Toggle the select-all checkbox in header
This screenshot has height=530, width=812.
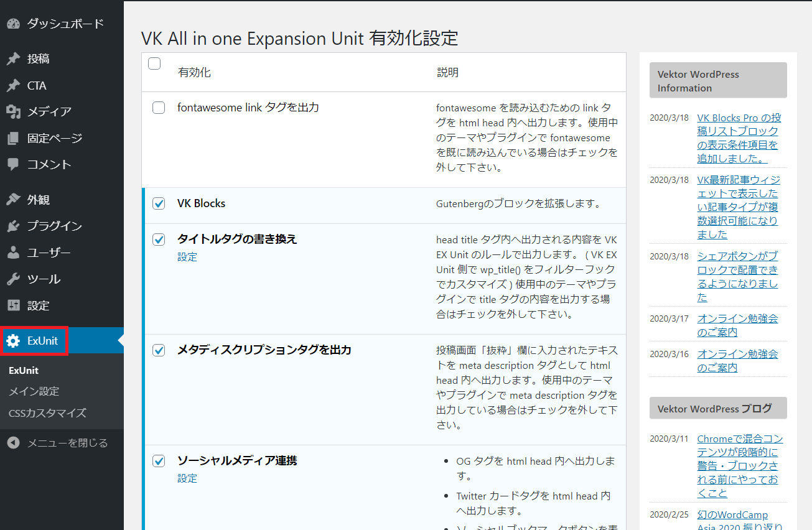coord(154,63)
